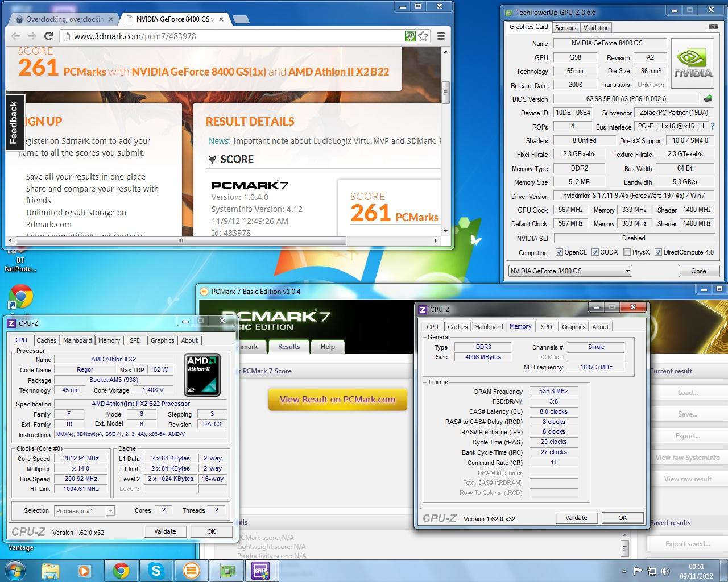Toggle the PhysX checkbox in GPU-Z

tap(627, 252)
